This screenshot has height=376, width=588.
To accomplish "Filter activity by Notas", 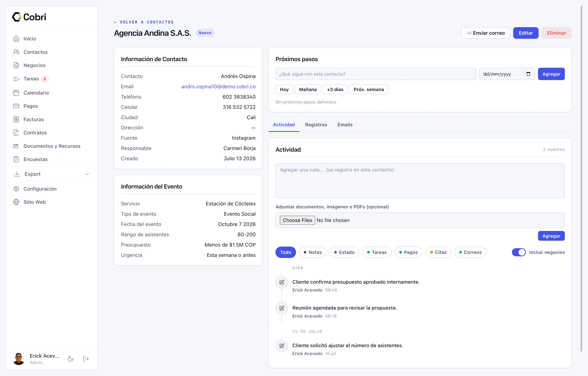I will [x=312, y=252].
